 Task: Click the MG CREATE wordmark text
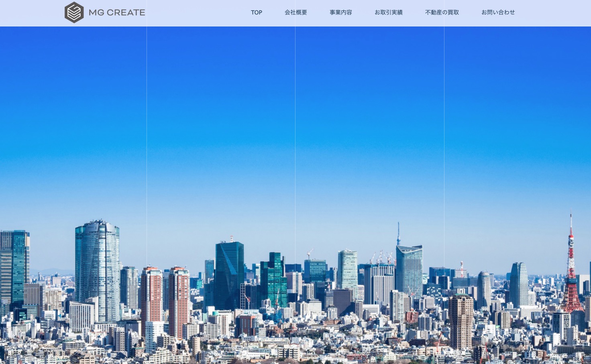(x=117, y=12)
